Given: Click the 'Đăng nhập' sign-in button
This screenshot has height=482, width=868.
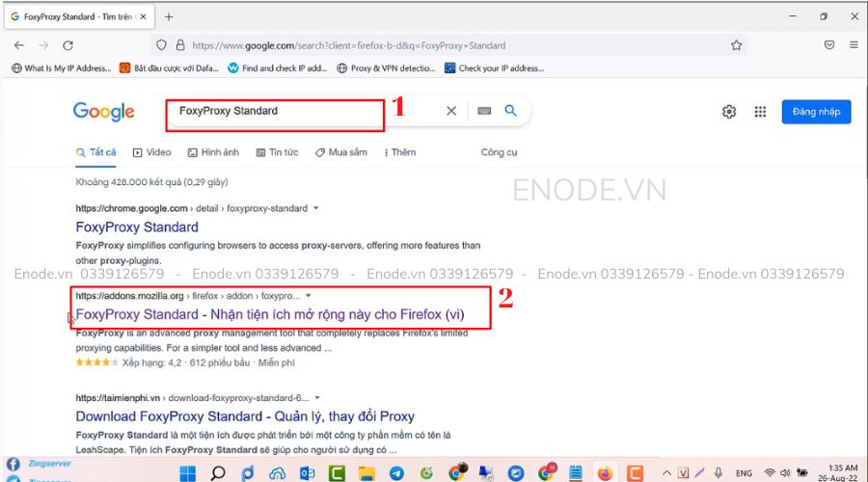Looking at the screenshot, I should tap(816, 112).
